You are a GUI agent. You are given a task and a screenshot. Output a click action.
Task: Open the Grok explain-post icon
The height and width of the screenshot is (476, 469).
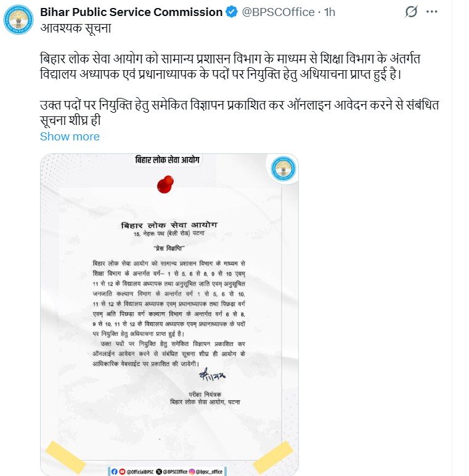(x=411, y=12)
